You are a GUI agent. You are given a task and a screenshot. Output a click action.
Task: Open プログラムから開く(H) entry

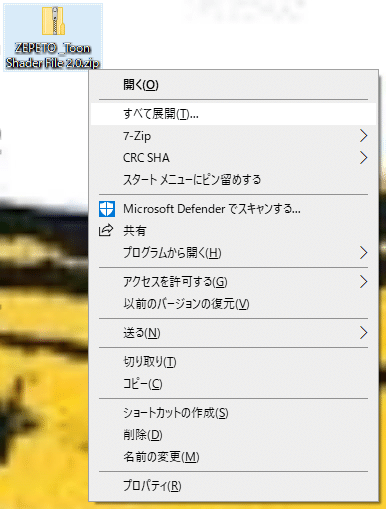[x=233, y=253]
